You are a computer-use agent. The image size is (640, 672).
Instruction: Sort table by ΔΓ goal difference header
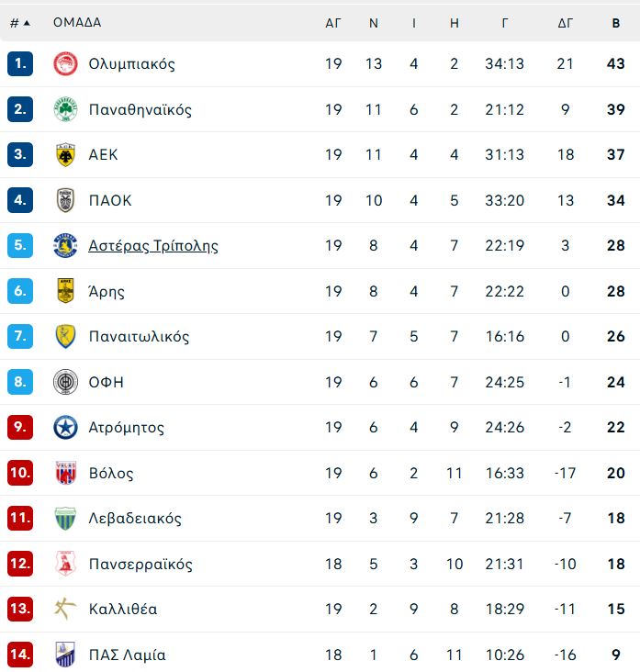(565, 23)
